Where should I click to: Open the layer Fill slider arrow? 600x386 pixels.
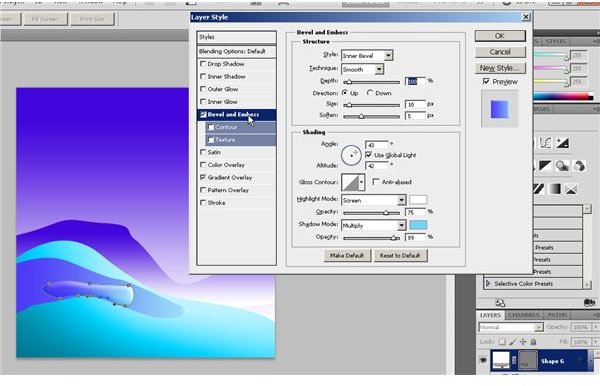(595, 342)
